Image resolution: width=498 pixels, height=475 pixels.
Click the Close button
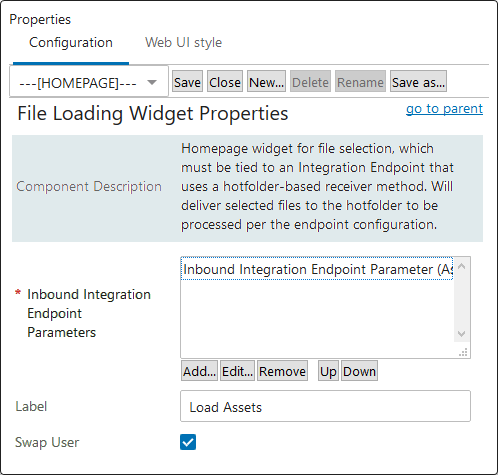click(x=225, y=81)
